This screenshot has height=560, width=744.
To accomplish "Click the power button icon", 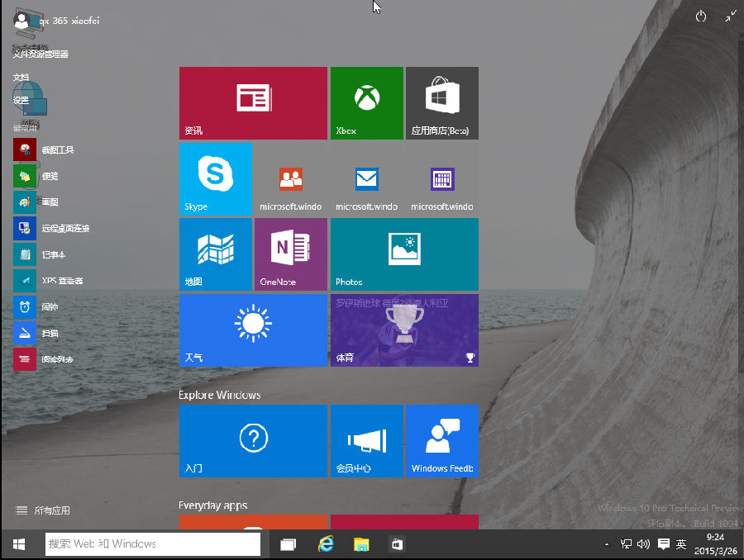I will pyautogui.click(x=701, y=17).
